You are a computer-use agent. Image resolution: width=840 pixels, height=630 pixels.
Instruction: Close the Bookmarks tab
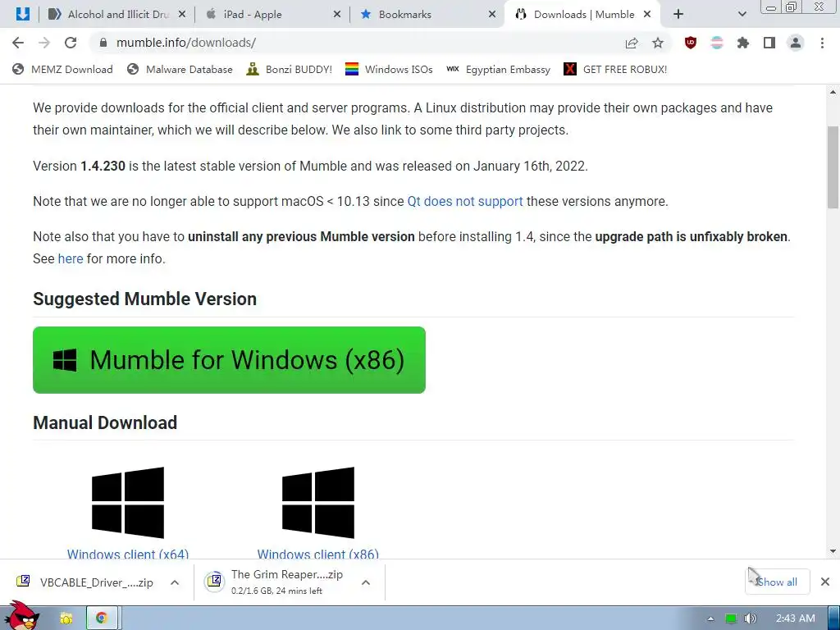[x=492, y=15]
